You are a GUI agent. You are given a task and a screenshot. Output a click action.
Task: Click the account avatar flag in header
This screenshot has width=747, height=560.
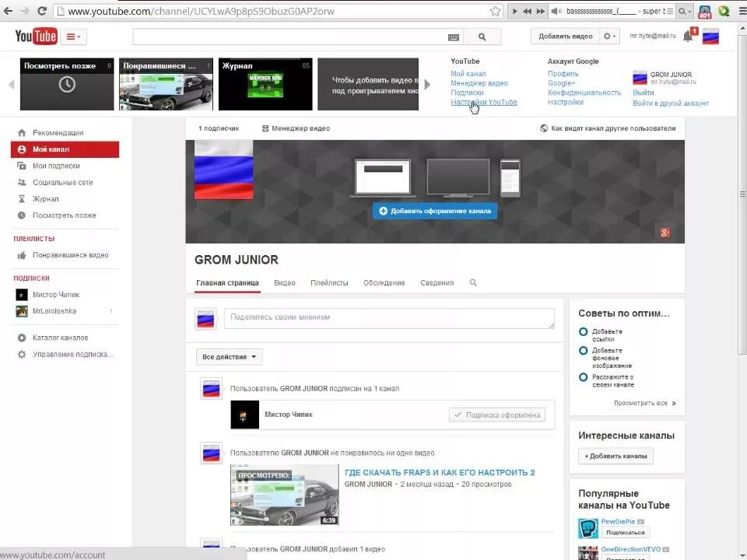(x=710, y=37)
